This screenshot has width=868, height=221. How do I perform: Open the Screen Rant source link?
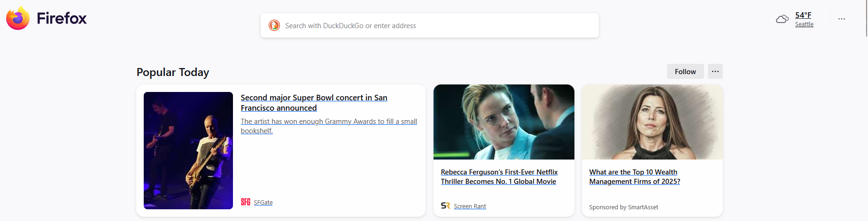coord(470,206)
